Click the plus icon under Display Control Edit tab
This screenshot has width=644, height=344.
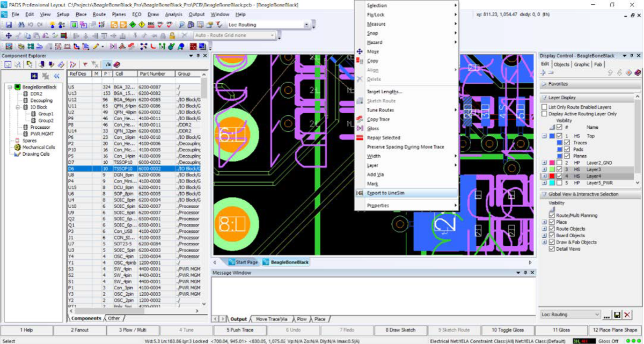543,73
